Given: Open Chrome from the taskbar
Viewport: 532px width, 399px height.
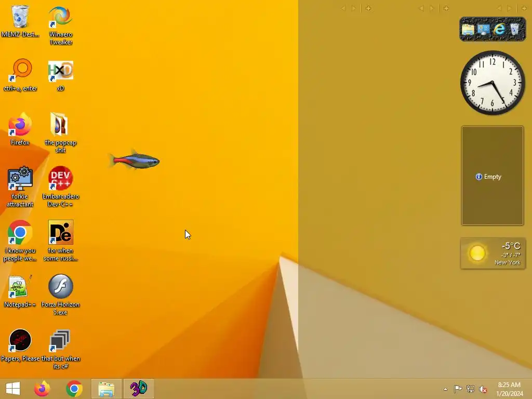Looking at the screenshot, I should pyautogui.click(x=74, y=389).
